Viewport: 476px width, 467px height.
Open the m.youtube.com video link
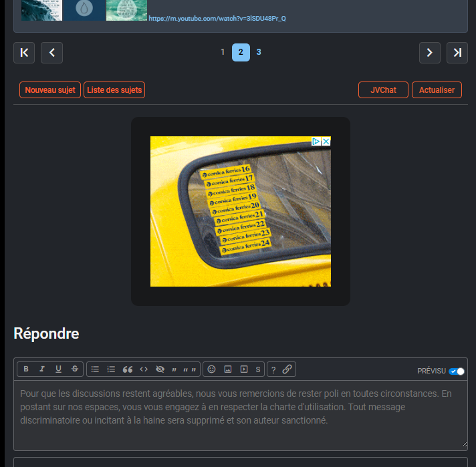click(x=217, y=19)
